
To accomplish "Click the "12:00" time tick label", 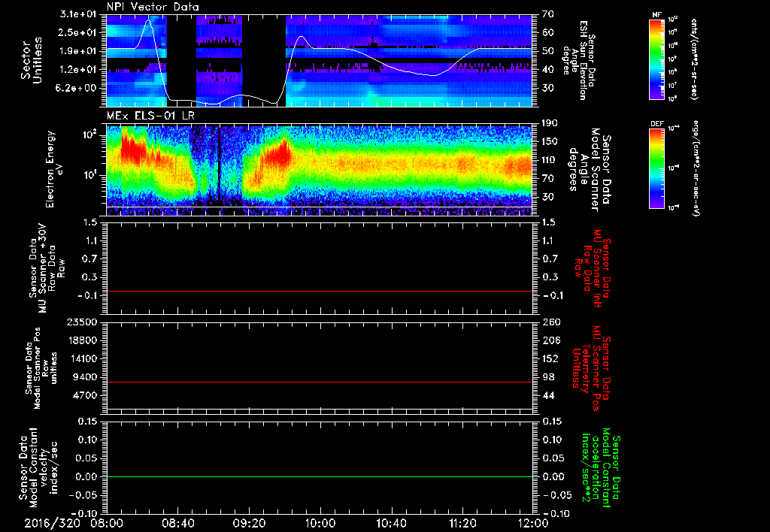I will [x=533, y=523].
